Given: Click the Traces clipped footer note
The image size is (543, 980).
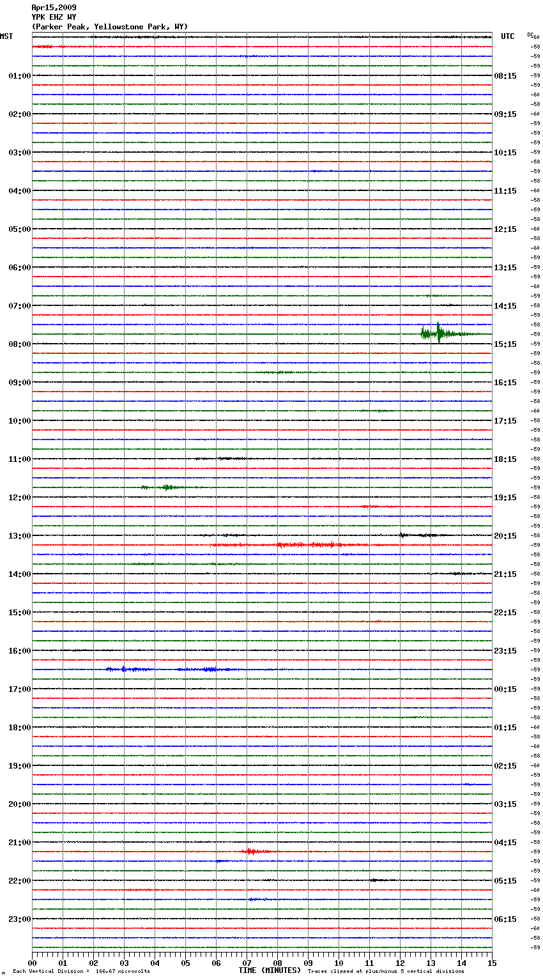Looking at the screenshot, I should (386, 972).
